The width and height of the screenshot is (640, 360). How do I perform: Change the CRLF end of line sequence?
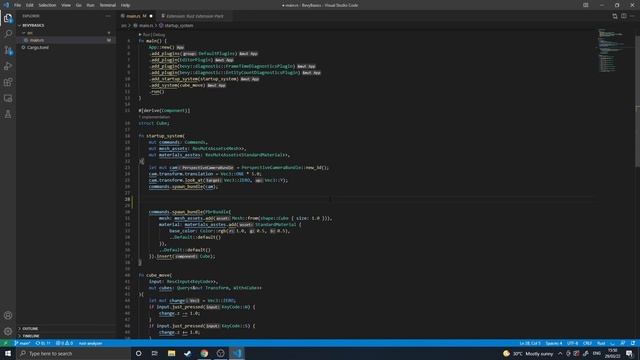point(587,343)
